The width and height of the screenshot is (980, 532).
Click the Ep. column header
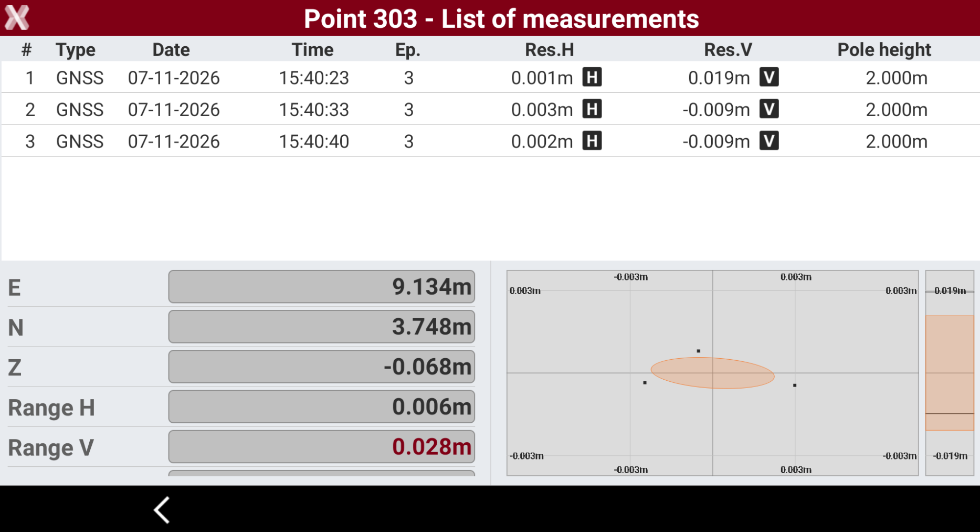pos(408,50)
